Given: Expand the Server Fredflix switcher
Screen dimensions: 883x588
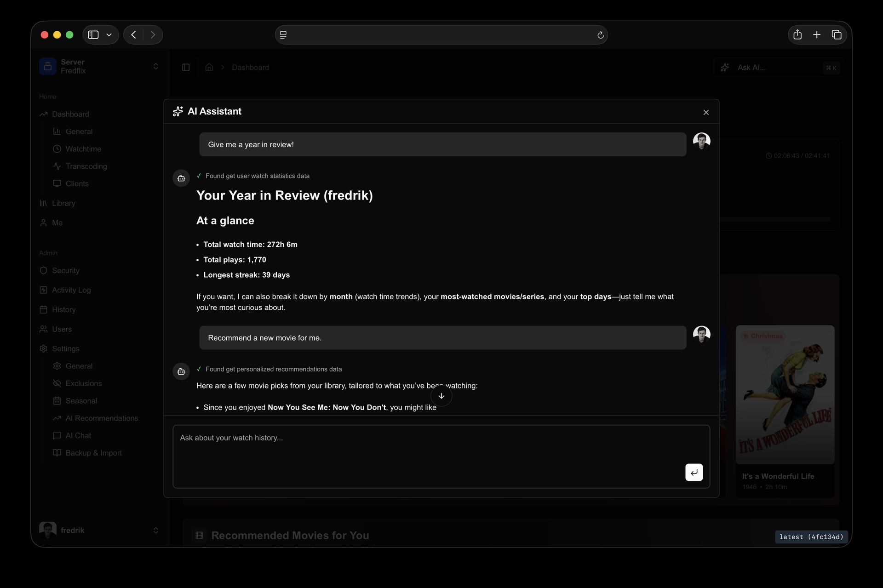Looking at the screenshot, I should pyautogui.click(x=99, y=66).
